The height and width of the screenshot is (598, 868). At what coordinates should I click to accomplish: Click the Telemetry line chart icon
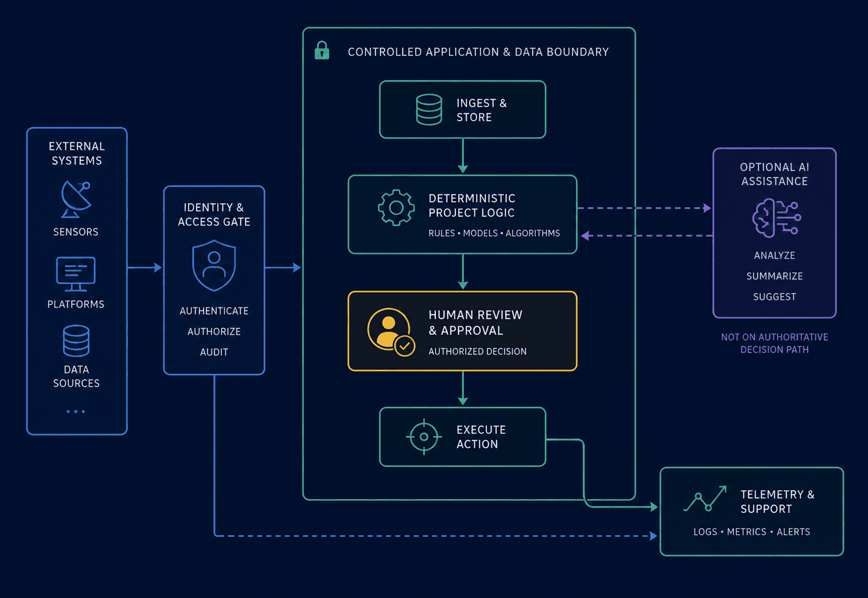(705, 499)
